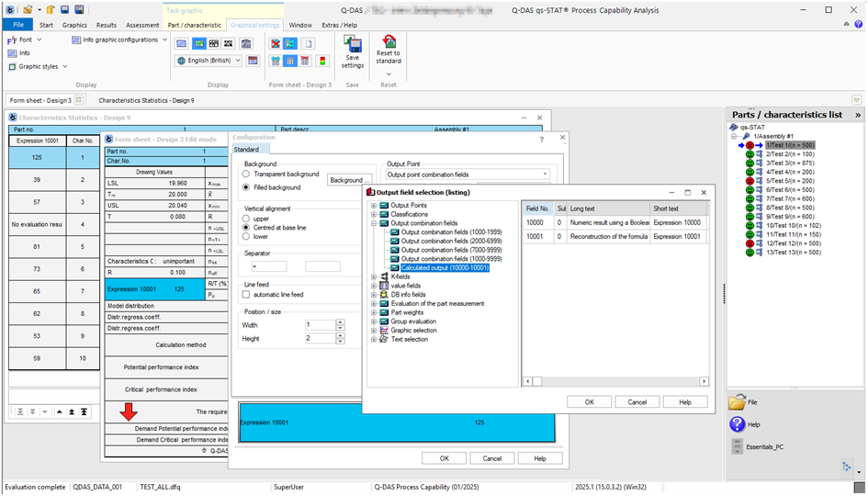Viewport: 868px width, 496px height.
Task: Click the Reset to standard icon
Action: click(389, 41)
